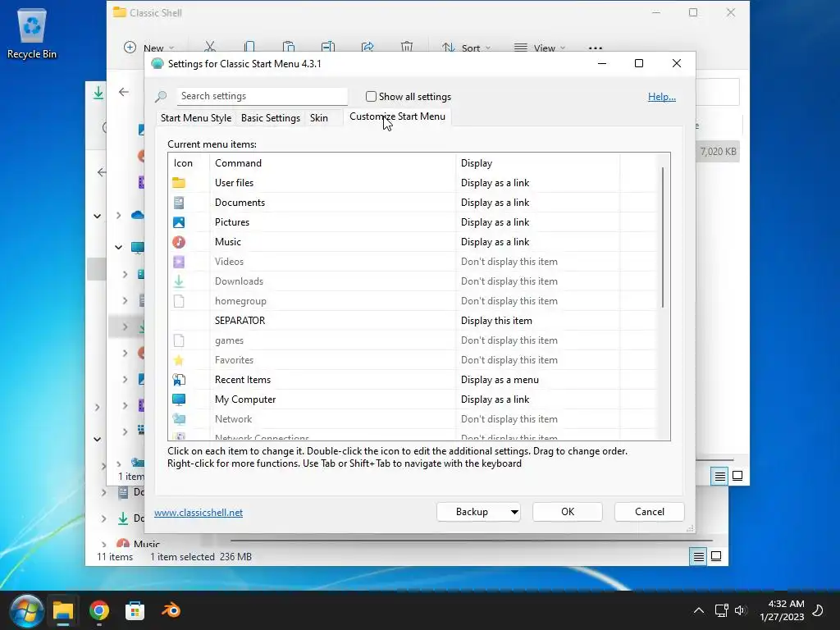Click Display as a link for Music

[495, 242]
